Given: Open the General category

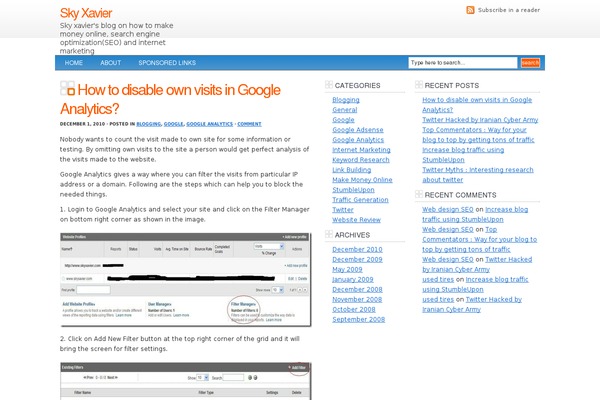Looking at the screenshot, I should coord(345,110).
